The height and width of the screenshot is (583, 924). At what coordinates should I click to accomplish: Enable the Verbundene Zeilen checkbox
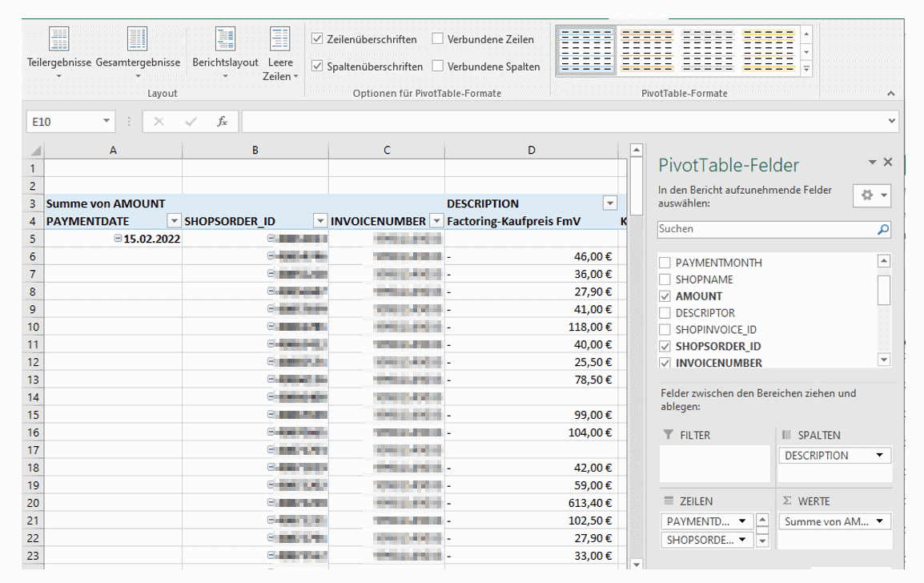pos(436,38)
